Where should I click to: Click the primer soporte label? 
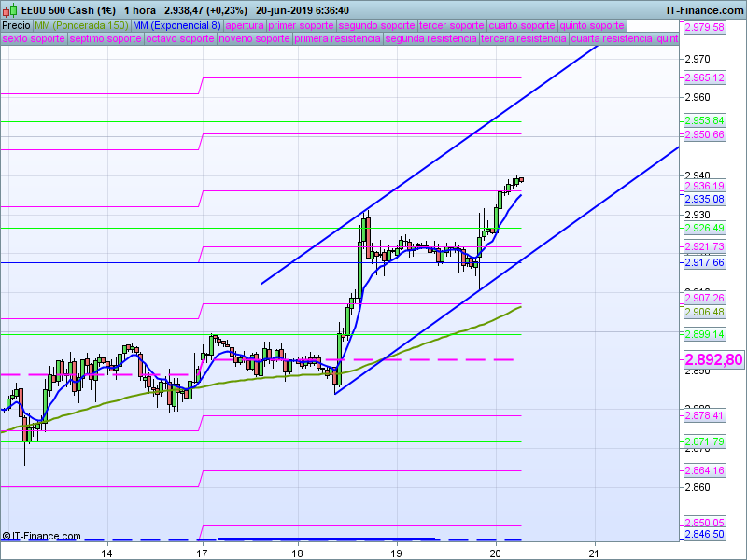(301, 26)
